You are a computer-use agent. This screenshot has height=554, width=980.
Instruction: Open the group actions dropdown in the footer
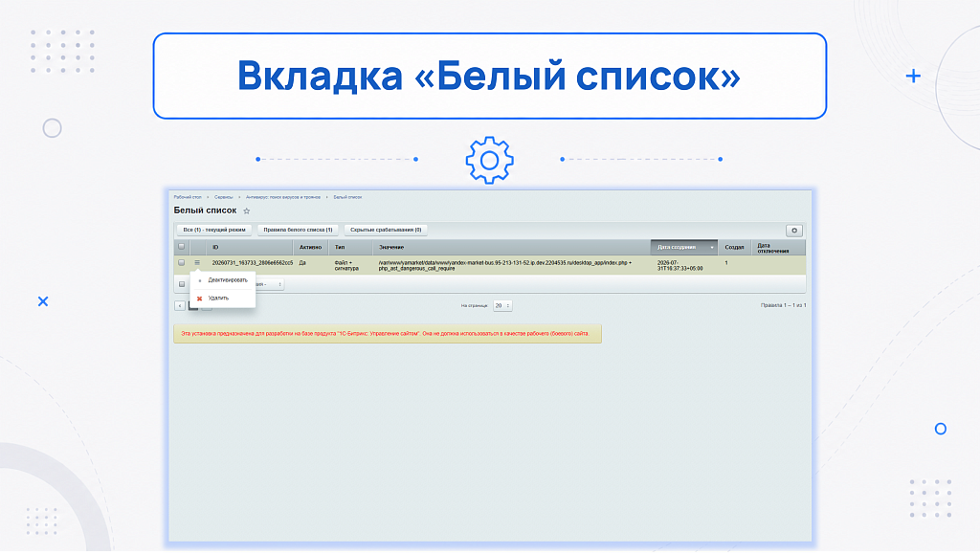pyautogui.click(x=270, y=284)
